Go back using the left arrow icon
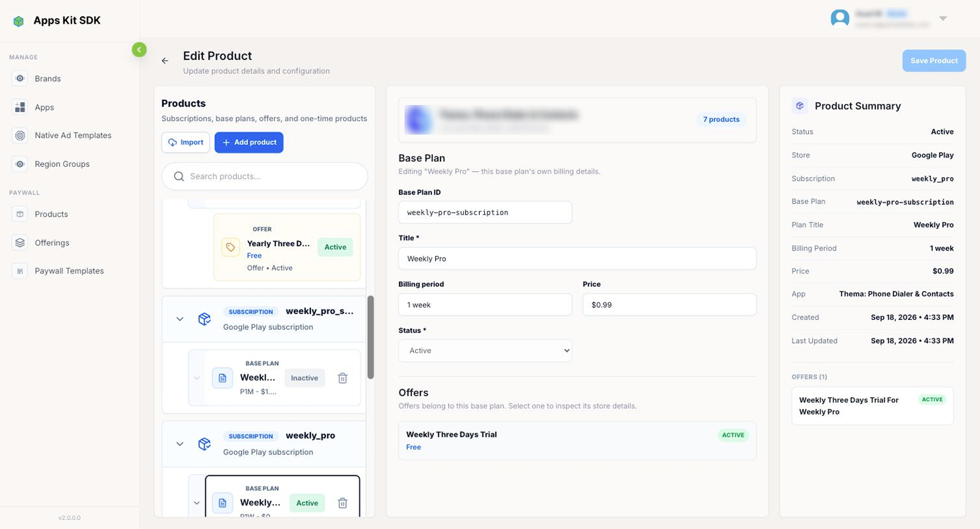The height and width of the screenshot is (529, 980). [x=165, y=61]
